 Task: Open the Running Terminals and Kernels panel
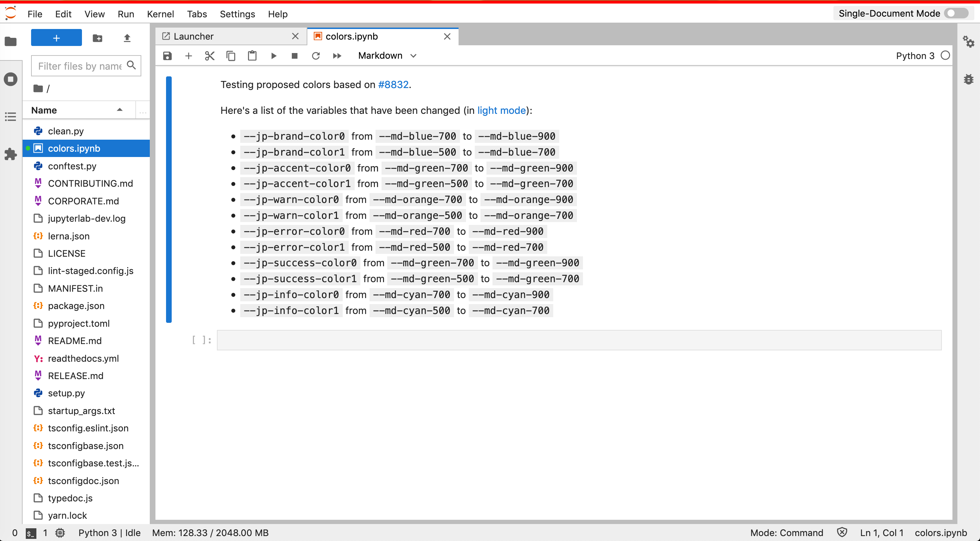tap(10, 79)
